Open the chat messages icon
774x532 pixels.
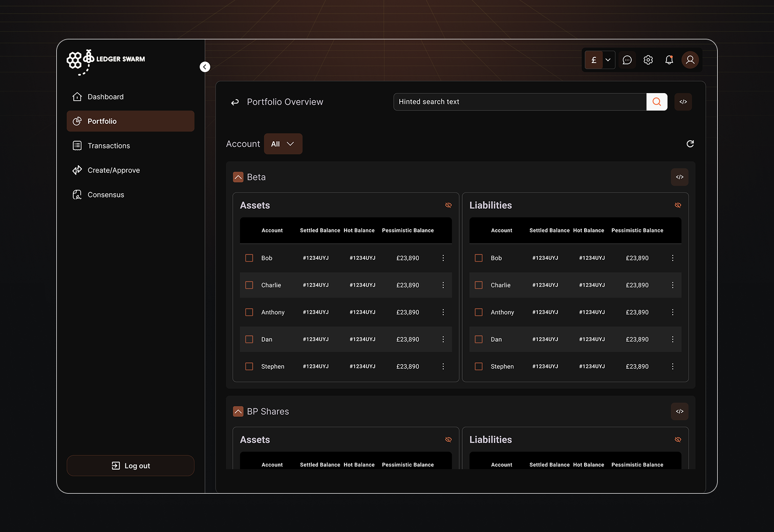[627, 60]
